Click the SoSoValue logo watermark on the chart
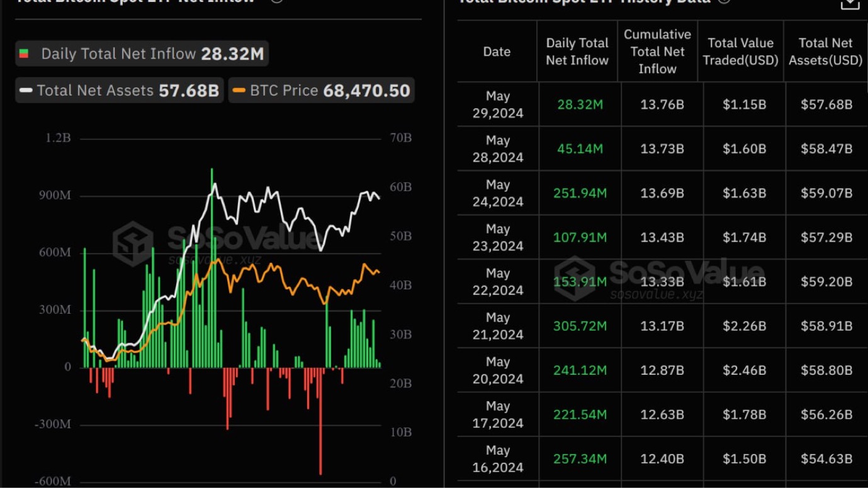This screenshot has width=868, height=488. 133,243
